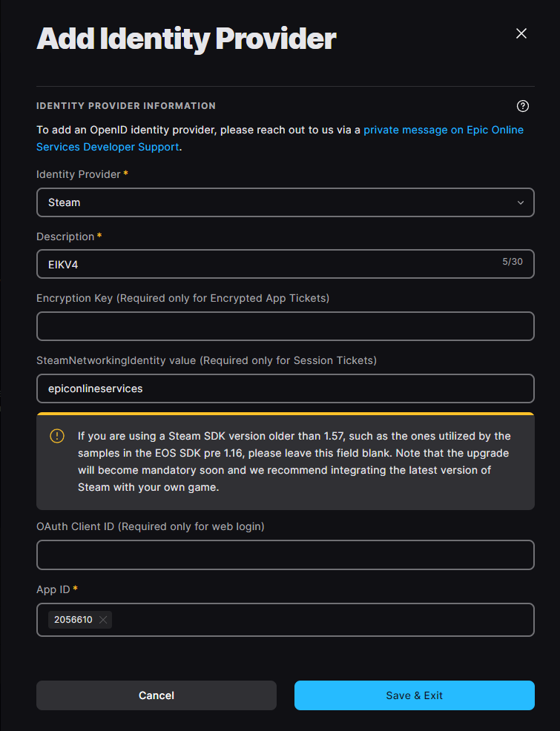
Task: Click the Add Identity Provider title
Action: tap(186, 39)
